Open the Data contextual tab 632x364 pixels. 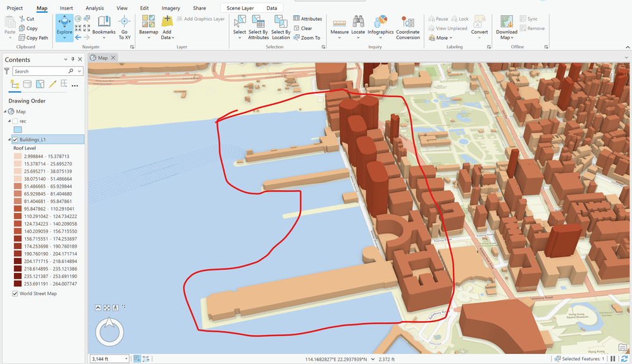coord(271,8)
